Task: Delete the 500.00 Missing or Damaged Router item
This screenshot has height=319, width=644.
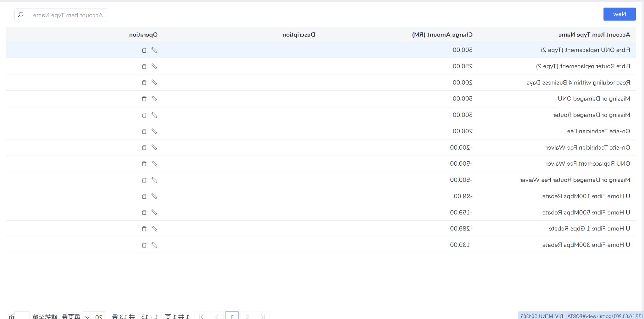Action: pos(144,115)
